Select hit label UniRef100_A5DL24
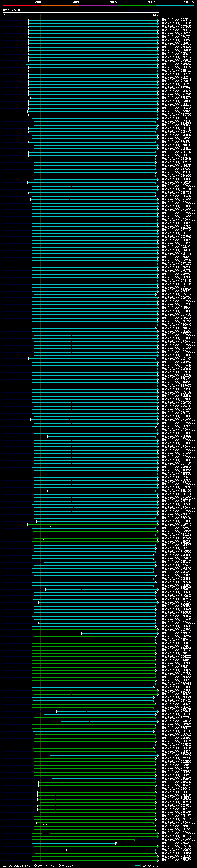 176,697
